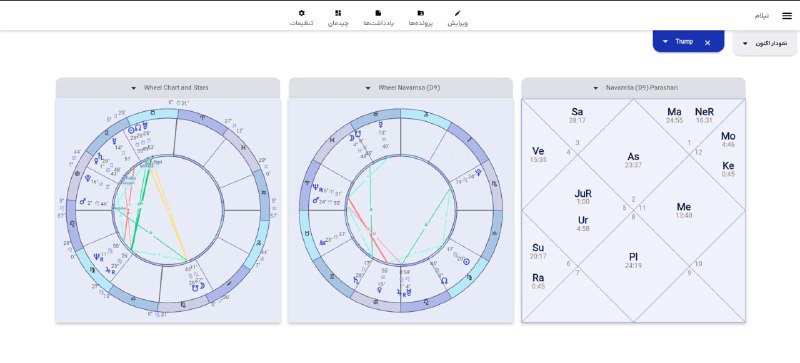Close the Trump chart chip
Image resolution: width=800 pixels, height=363 pixels.
[x=707, y=43]
